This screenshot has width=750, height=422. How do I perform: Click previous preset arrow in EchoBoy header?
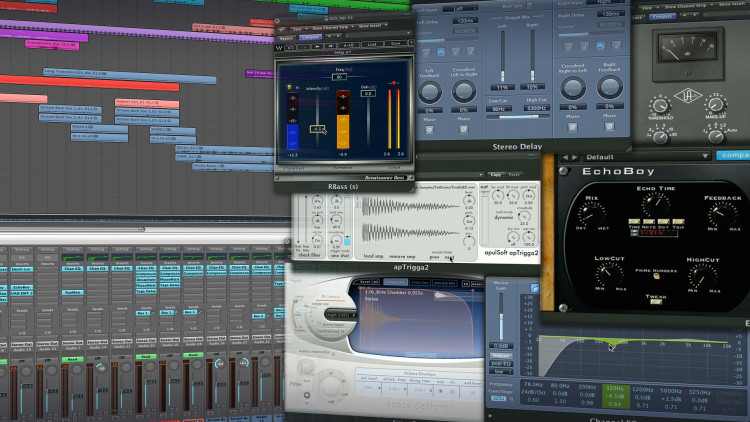565,157
